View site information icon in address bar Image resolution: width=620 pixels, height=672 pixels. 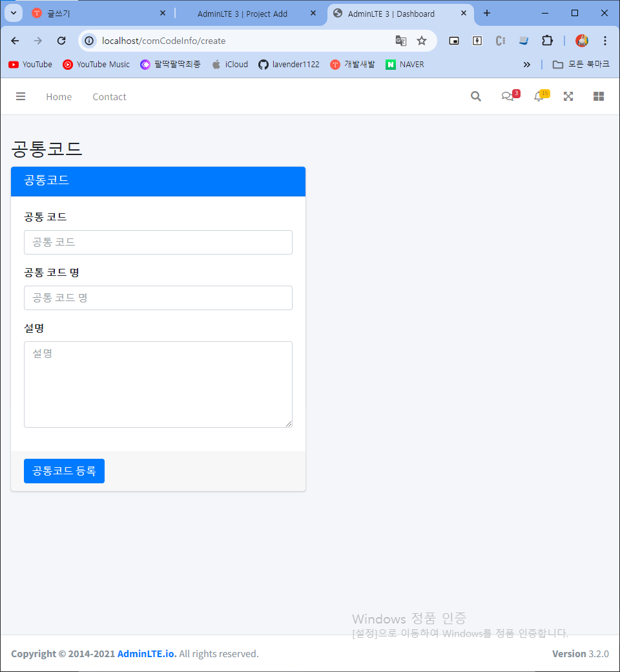click(89, 41)
